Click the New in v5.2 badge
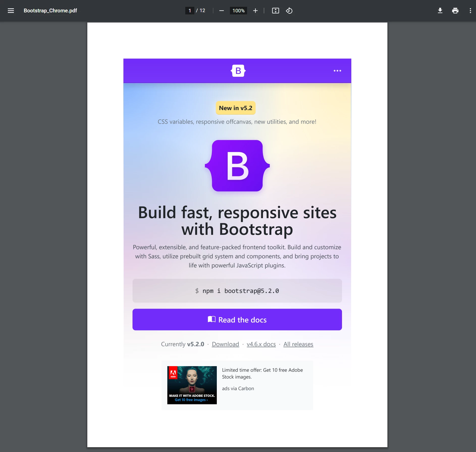476x452 pixels. 235,108
